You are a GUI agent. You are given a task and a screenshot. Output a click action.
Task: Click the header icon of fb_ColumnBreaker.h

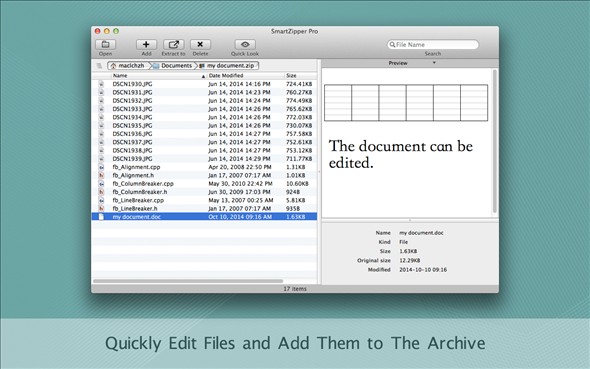pos(101,192)
